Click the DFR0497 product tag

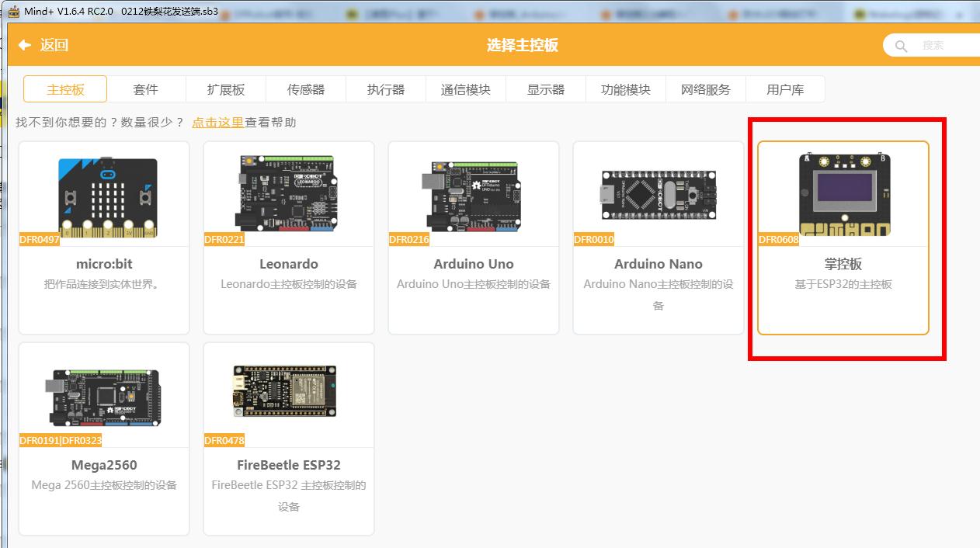40,239
